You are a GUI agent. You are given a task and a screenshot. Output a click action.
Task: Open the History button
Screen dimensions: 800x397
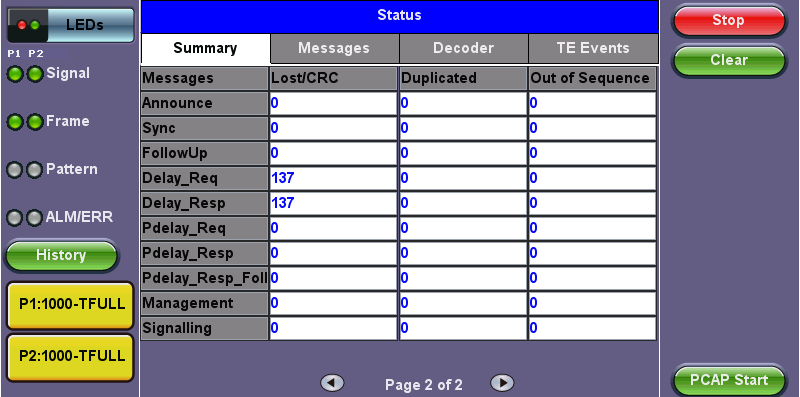(x=61, y=255)
